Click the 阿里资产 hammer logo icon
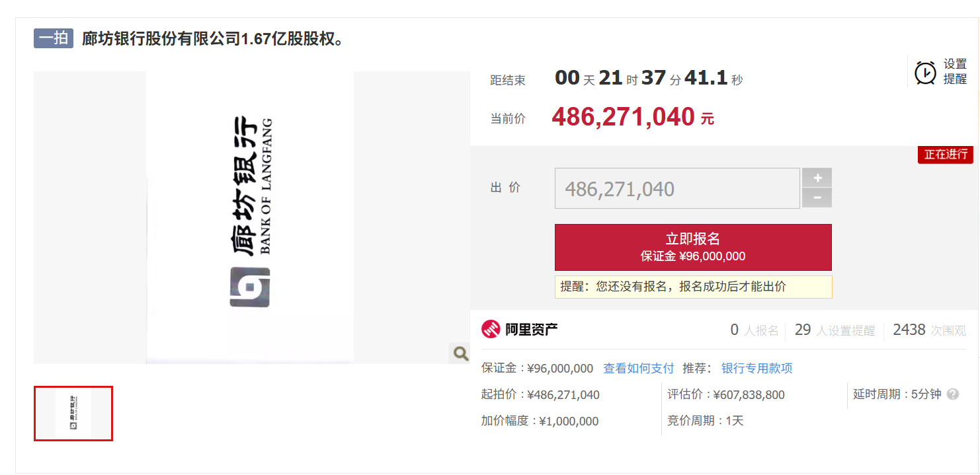 490,330
